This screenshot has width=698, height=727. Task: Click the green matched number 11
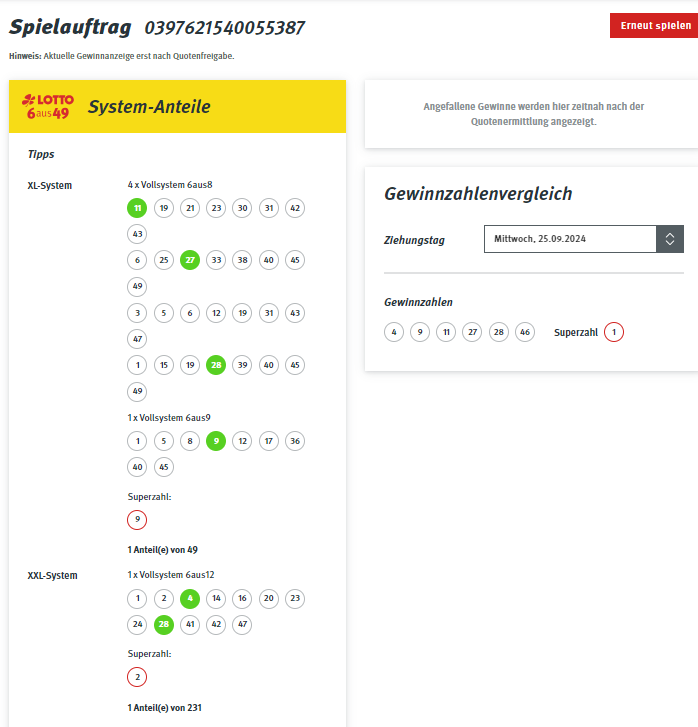tap(137, 208)
